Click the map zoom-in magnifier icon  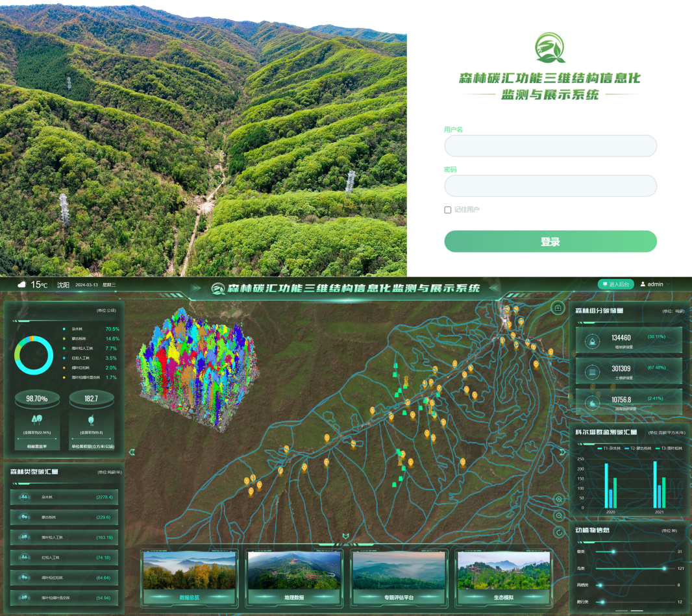(559, 499)
